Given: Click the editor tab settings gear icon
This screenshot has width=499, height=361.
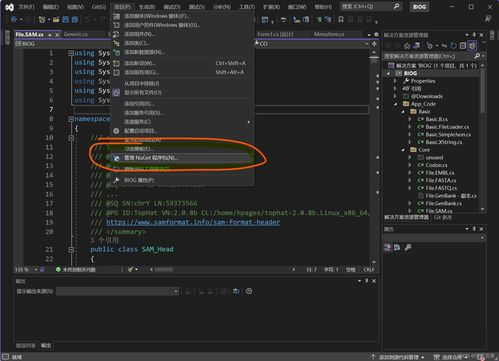Looking at the screenshot, I should (376, 34).
